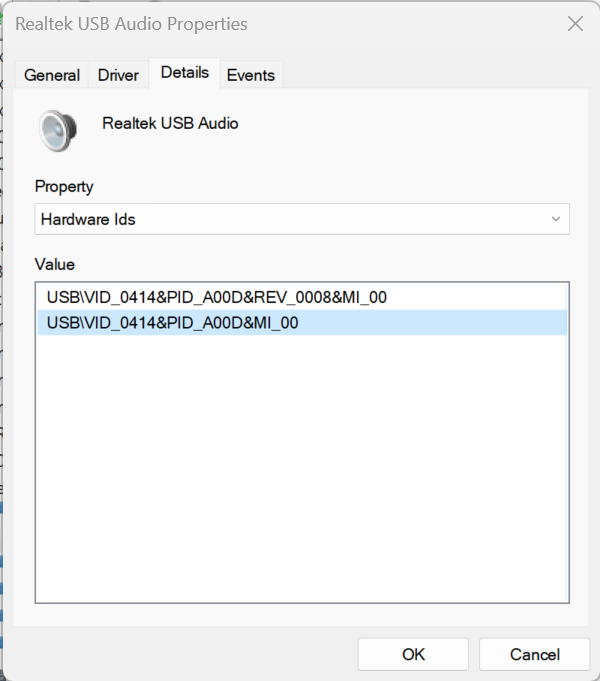600x681 pixels.
Task: Close the Realtek USB Audio Properties dialog
Action: click(x=575, y=24)
